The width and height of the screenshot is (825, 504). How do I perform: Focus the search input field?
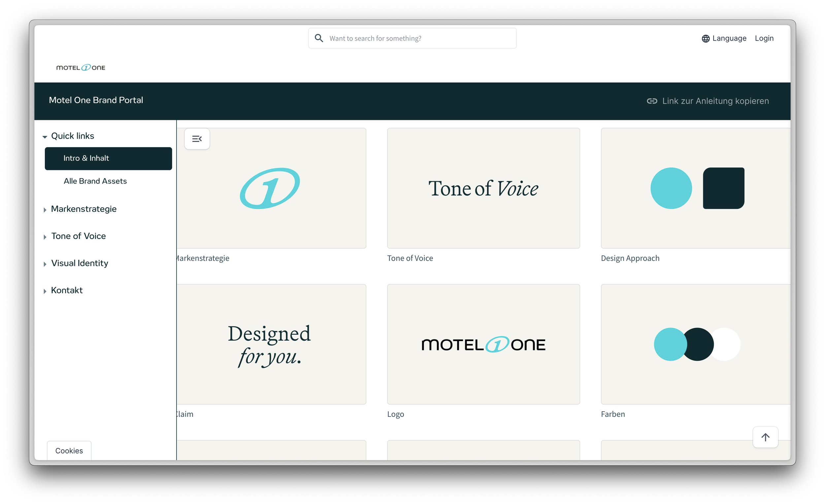point(418,38)
